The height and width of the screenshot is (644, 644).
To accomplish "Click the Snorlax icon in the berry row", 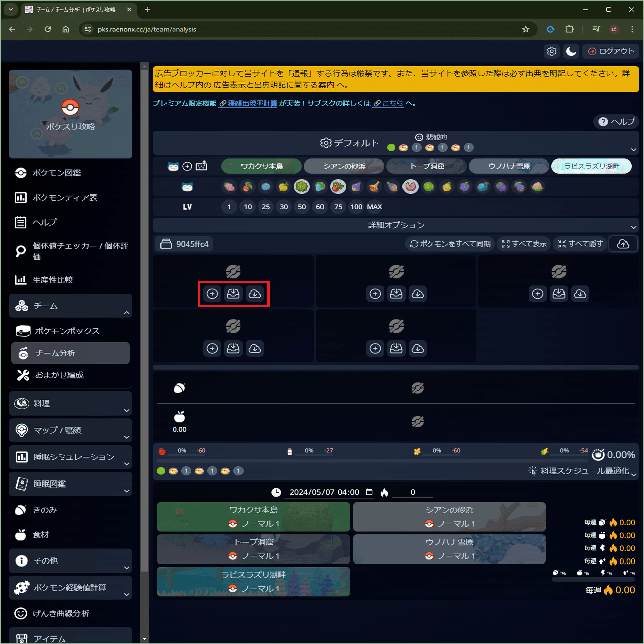I will (x=187, y=187).
